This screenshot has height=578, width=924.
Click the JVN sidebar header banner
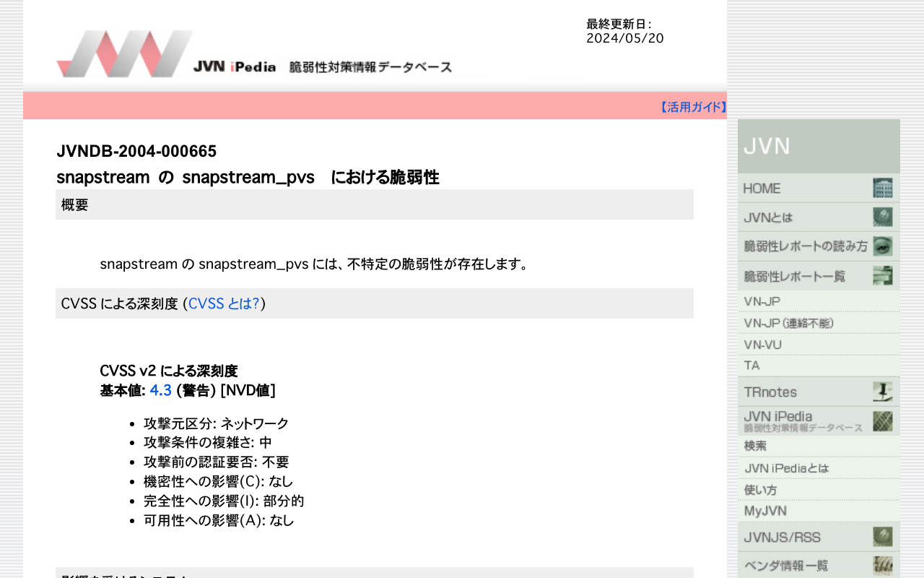coord(819,146)
